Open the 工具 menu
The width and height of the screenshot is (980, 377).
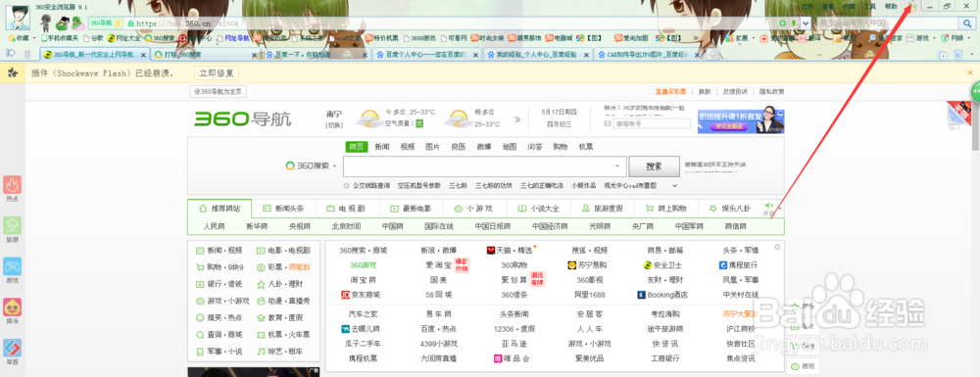(869, 6)
